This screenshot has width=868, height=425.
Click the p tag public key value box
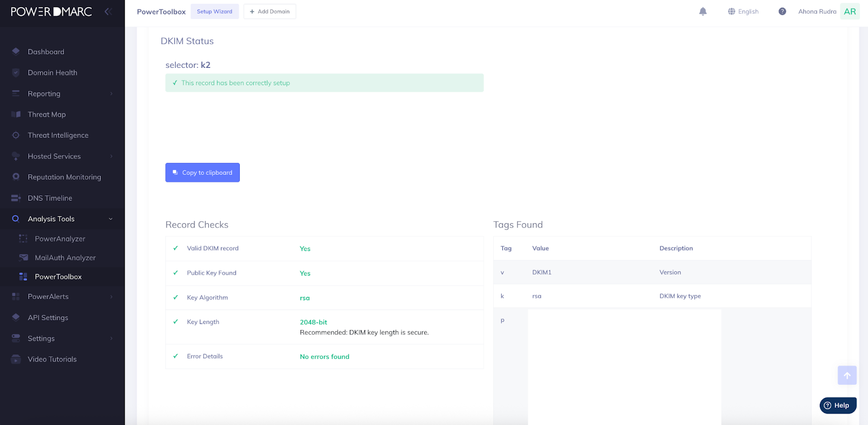point(624,367)
